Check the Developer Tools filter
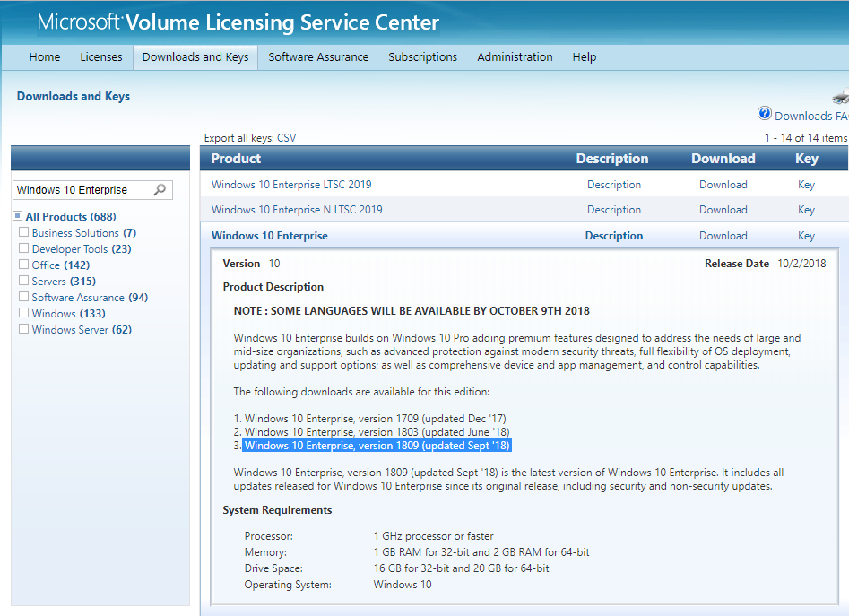 (24, 248)
